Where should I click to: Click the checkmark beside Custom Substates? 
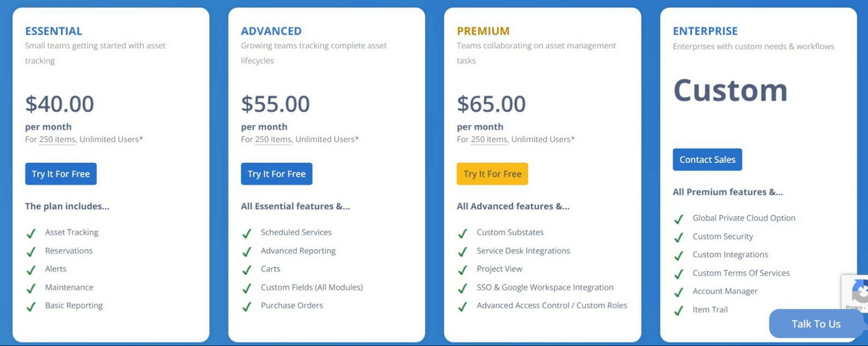click(x=463, y=233)
